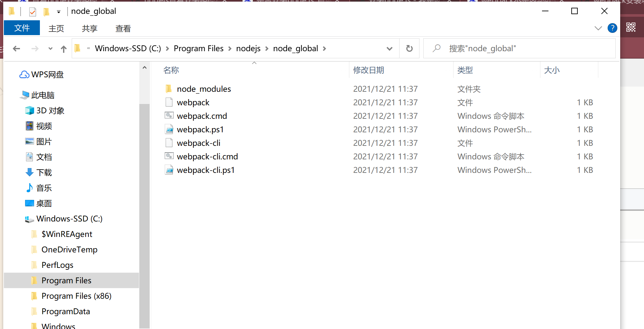The height and width of the screenshot is (329, 644).
Task: Click the webpack-cli blank file icon
Action: coord(169,143)
